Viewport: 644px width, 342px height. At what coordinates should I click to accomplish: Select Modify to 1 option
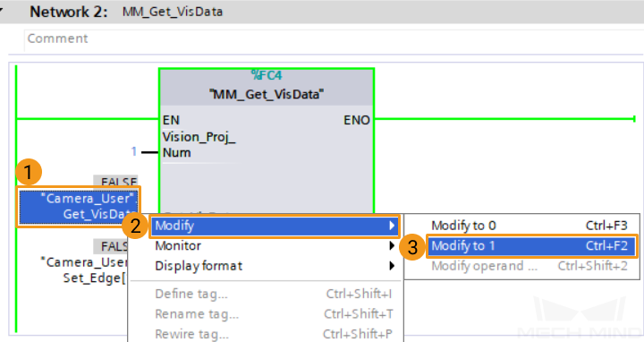(x=531, y=246)
